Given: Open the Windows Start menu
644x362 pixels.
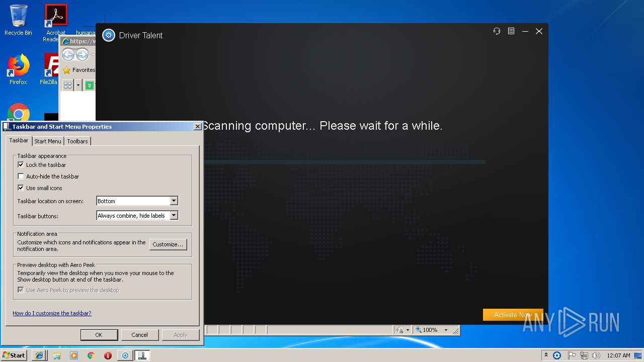Looking at the screenshot, I should click(x=14, y=355).
